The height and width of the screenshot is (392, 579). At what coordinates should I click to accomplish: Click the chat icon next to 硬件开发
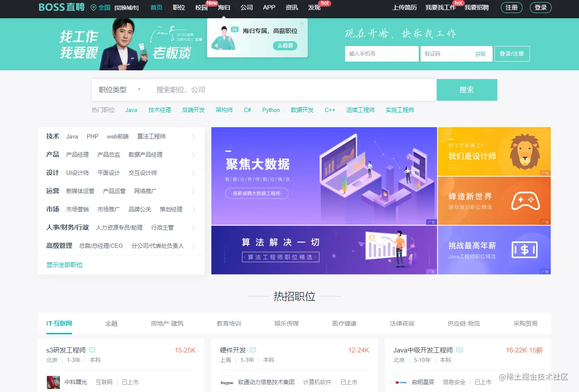(x=253, y=350)
